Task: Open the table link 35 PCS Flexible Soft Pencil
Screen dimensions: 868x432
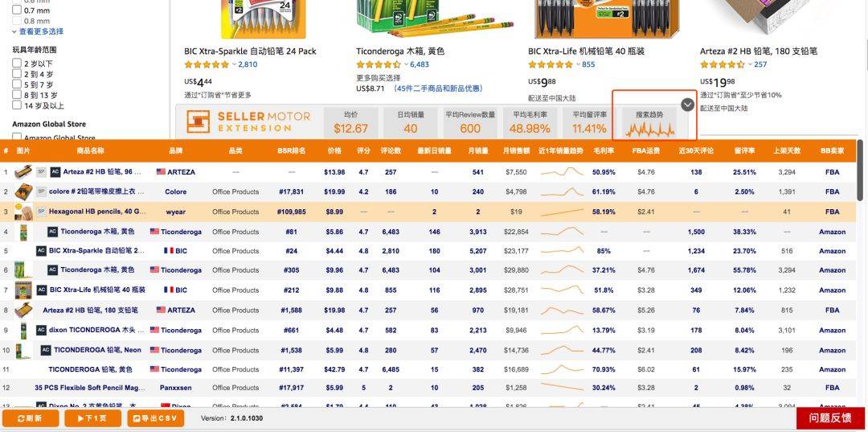Action: click(90, 387)
